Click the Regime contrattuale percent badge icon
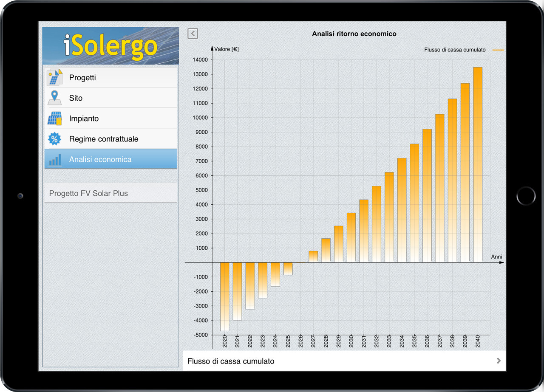Viewport: 544px width, 392px height. click(54, 139)
